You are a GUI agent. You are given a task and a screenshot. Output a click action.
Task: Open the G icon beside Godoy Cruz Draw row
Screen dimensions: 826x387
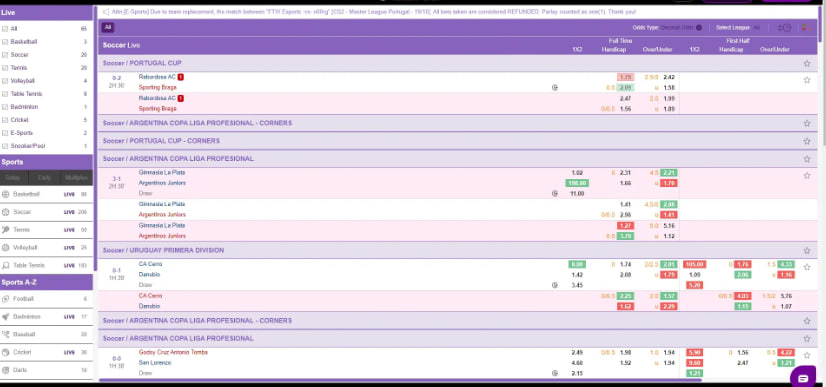[x=554, y=373]
